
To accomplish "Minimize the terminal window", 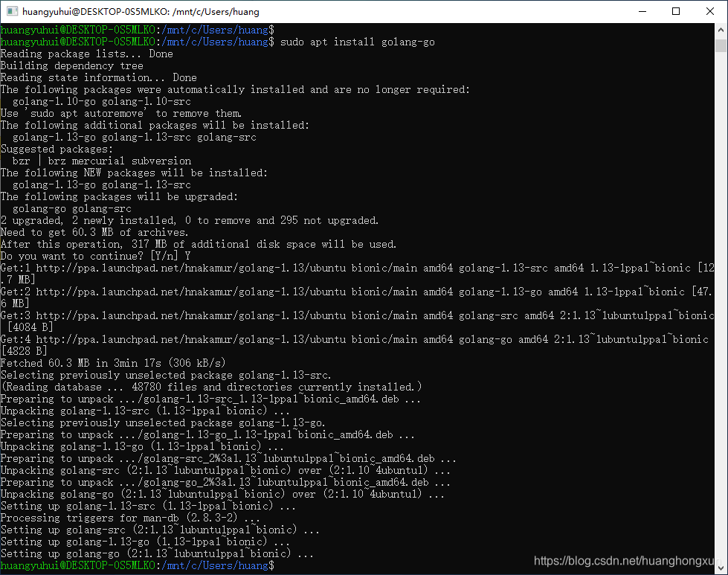I will (x=642, y=11).
